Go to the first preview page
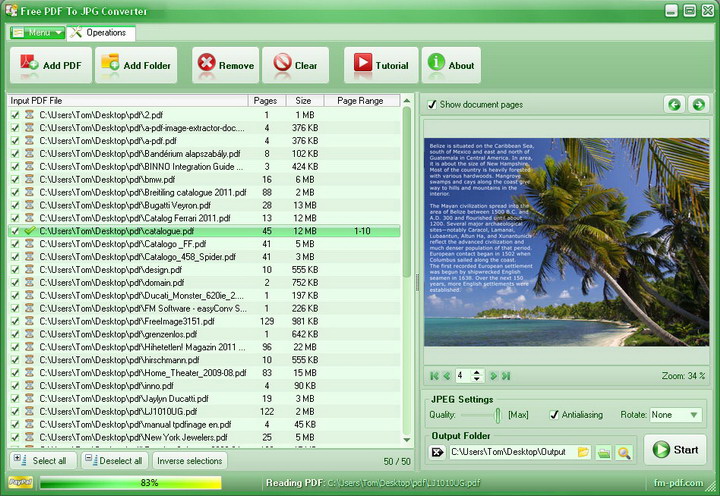This screenshot has height=496, width=720. 435,376
